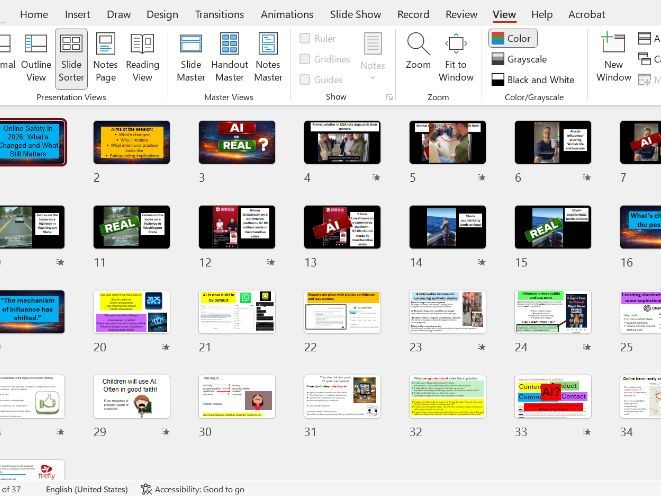Enable the Ruler checkbox

305,39
